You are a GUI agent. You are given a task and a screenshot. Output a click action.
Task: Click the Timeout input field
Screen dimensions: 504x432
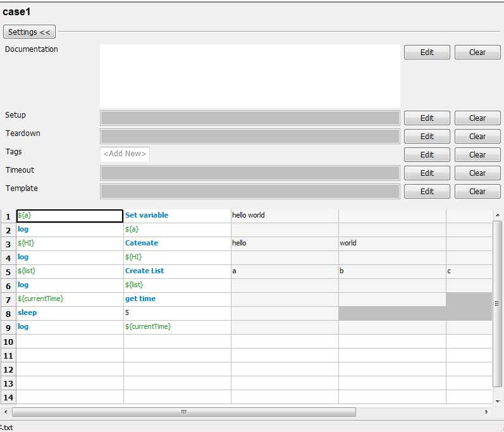[250, 173]
